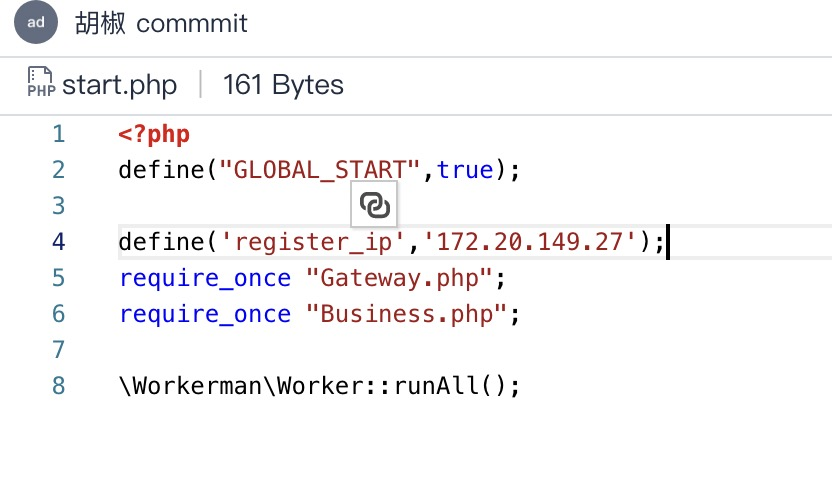Select line number 5
Screen dimensions: 832x484
[x=58, y=278]
